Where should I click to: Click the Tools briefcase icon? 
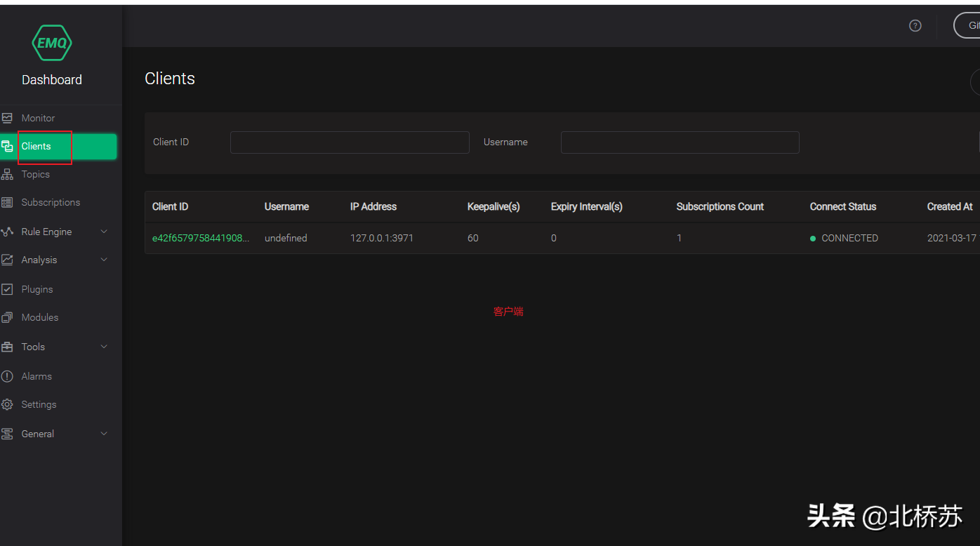[x=7, y=347]
